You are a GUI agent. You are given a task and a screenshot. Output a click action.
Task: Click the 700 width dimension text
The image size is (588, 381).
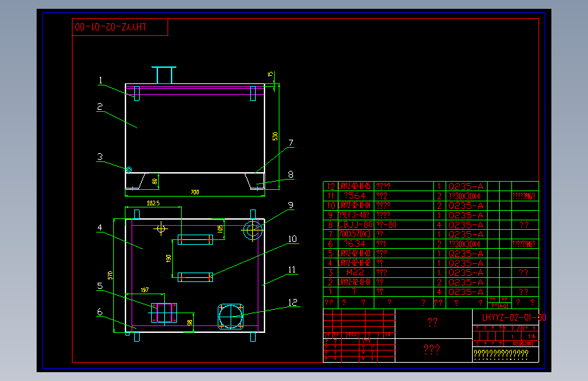click(195, 192)
